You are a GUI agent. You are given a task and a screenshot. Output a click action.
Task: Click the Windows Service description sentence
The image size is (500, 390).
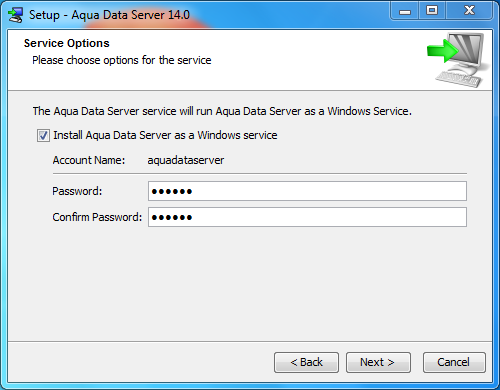click(222, 111)
